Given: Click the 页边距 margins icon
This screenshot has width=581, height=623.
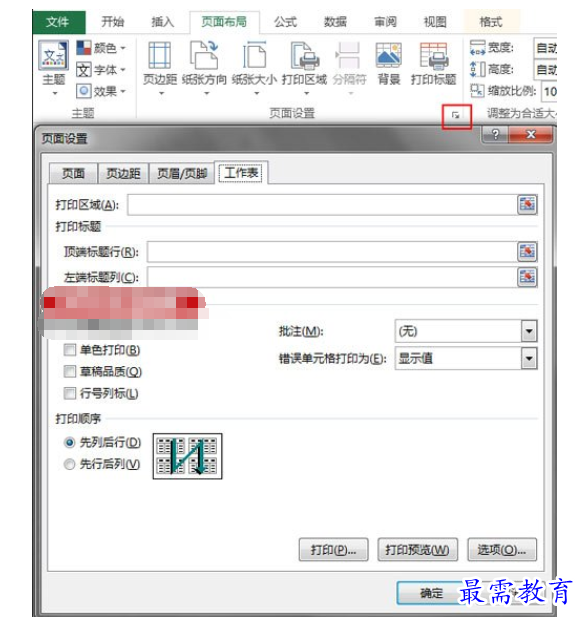Looking at the screenshot, I should click(x=160, y=56).
